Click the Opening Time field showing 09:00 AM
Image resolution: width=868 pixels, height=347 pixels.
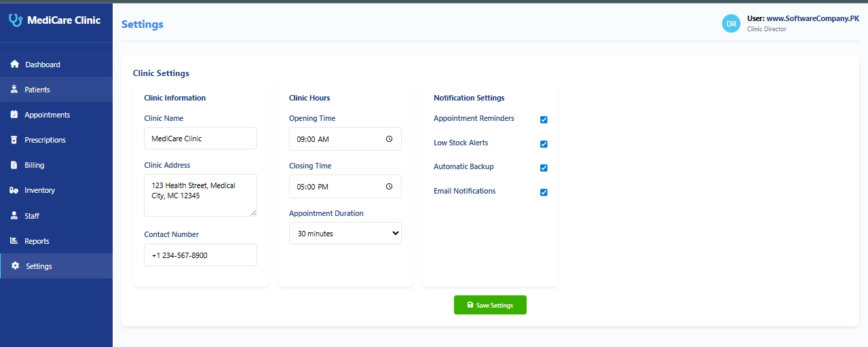pyautogui.click(x=345, y=139)
